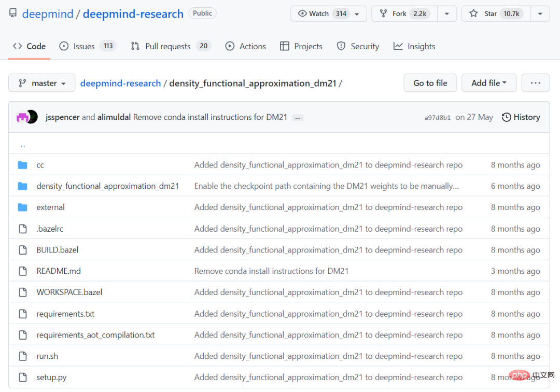Expand the commit message ellipsis
Viewport: 560px width, 392px height.
tap(298, 118)
